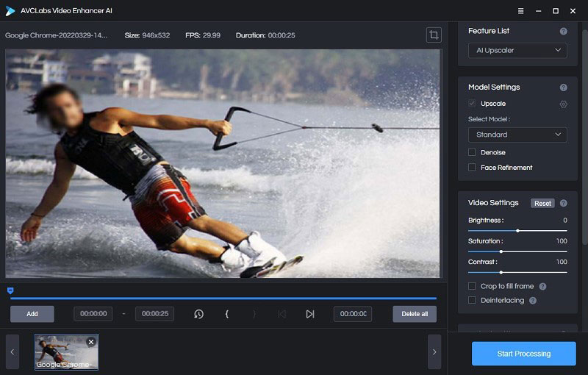Minimize the AVCLabs window
Image resolution: width=588 pixels, height=375 pixels.
click(538, 11)
